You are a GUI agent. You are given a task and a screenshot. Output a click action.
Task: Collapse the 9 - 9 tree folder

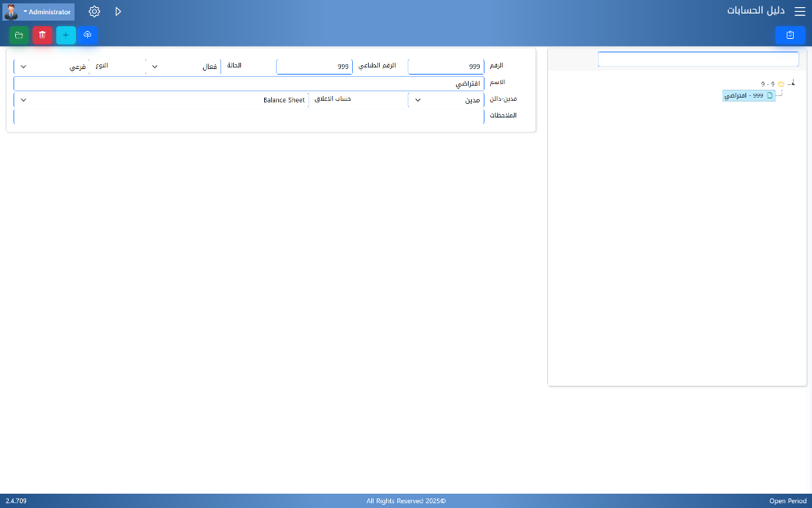pyautogui.click(x=792, y=83)
